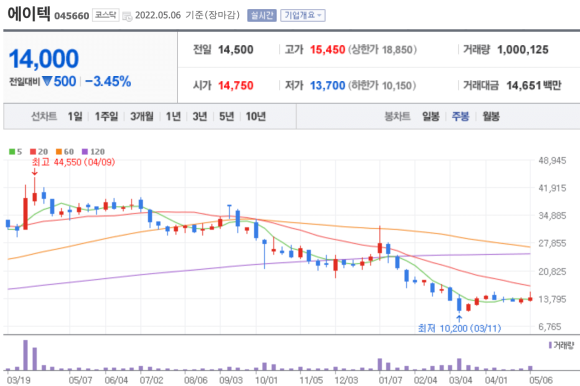Click the orange 60-period moving average swatch
Screen dimensions: 580x386
pos(59,152)
